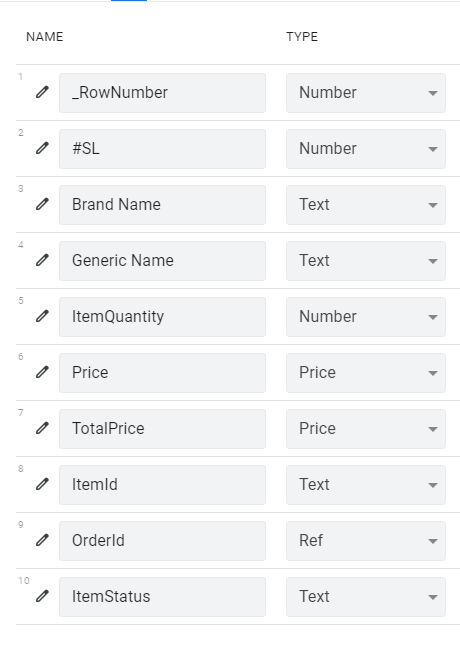Viewport: 460px width, 646px height.
Task: Click the edit pencil for ItemStatus
Action: [x=42, y=596]
